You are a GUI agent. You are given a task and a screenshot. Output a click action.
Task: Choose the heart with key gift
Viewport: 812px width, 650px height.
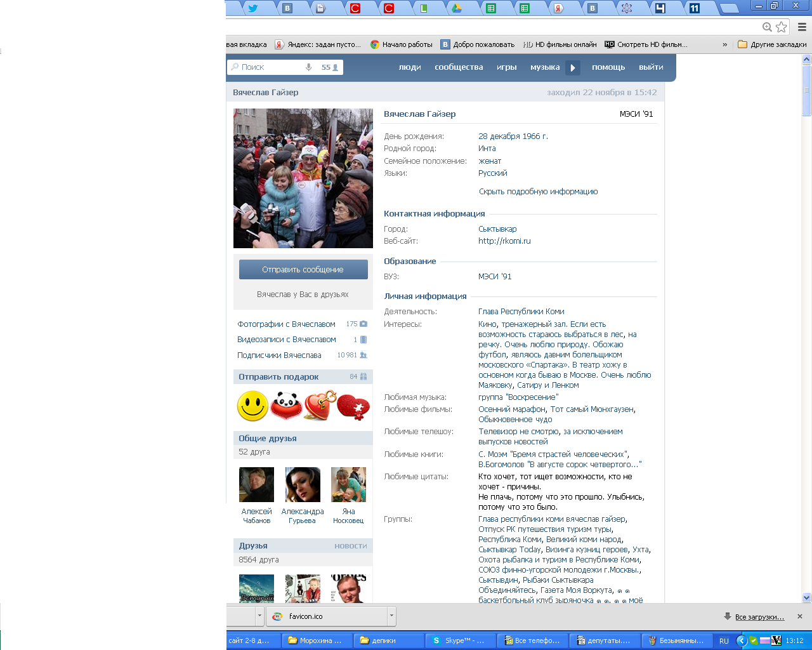319,406
